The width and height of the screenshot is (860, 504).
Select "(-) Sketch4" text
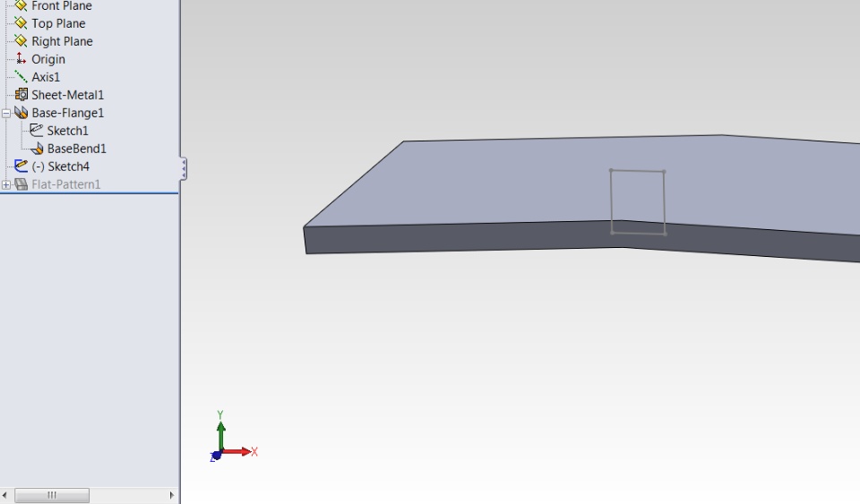[x=60, y=167]
